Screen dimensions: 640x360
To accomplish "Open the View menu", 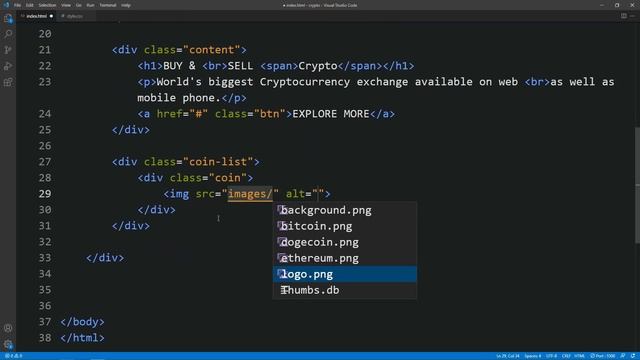I will (x=66, y=5).
